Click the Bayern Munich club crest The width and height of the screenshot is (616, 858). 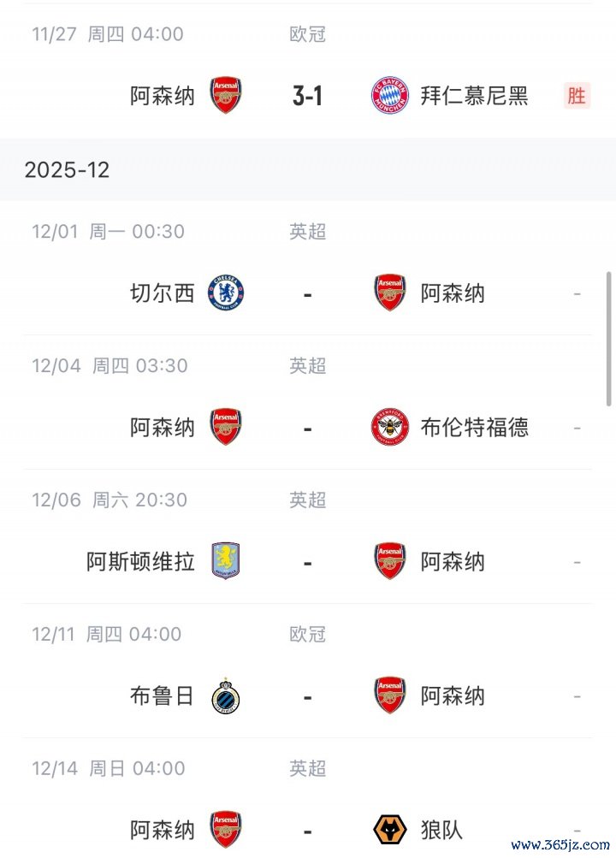tap(390, 96)
